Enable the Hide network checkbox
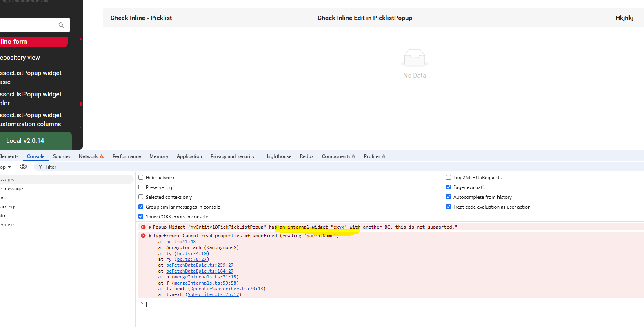This screenshot has width=644, height=327. pyautogui.click(x=141, y=177)
